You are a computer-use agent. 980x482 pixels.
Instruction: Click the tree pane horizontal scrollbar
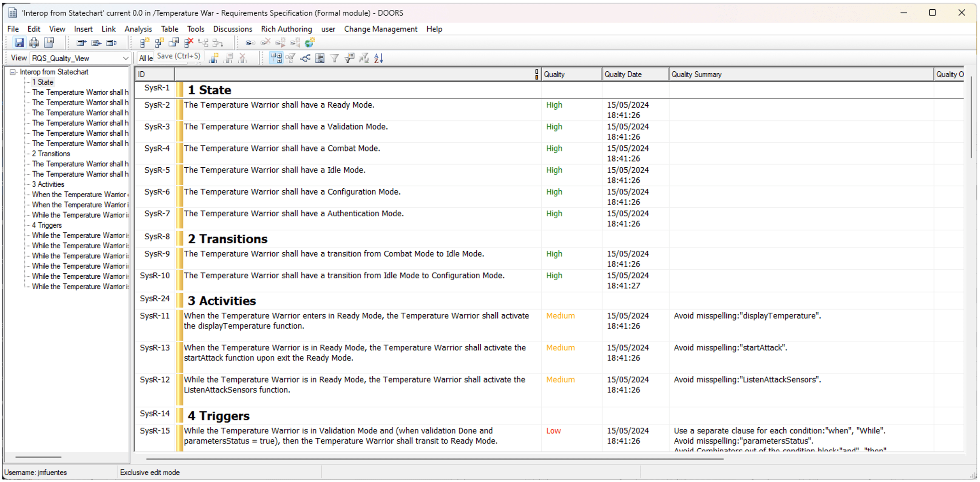pos(38,457)
